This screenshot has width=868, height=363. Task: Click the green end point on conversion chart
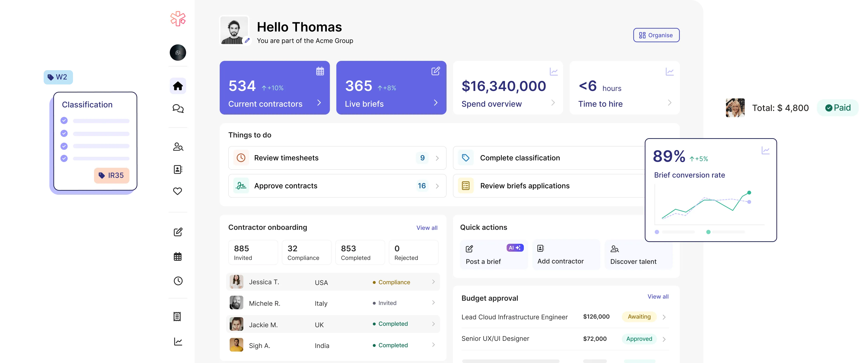(x=749, y=193)
